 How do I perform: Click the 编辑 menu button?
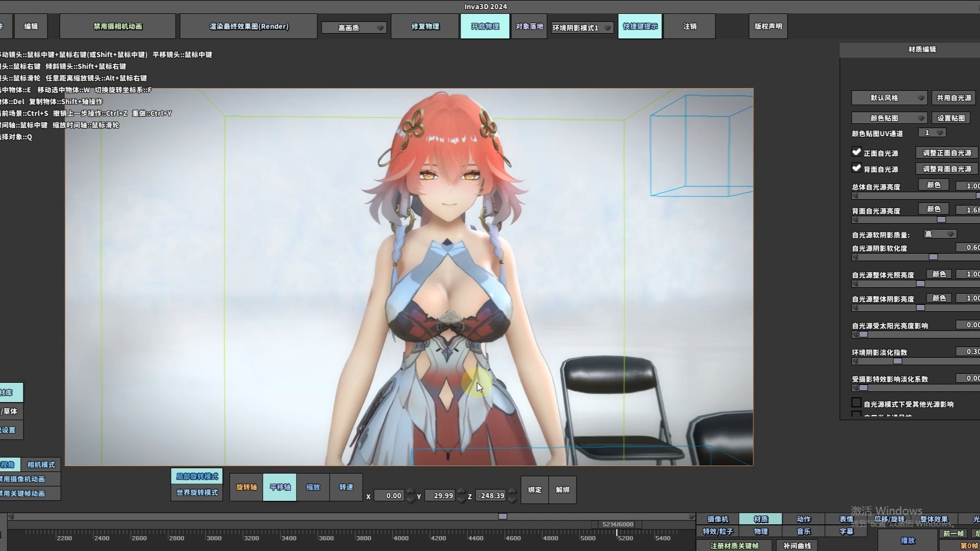pyautogui.click(x=31, y=26)
